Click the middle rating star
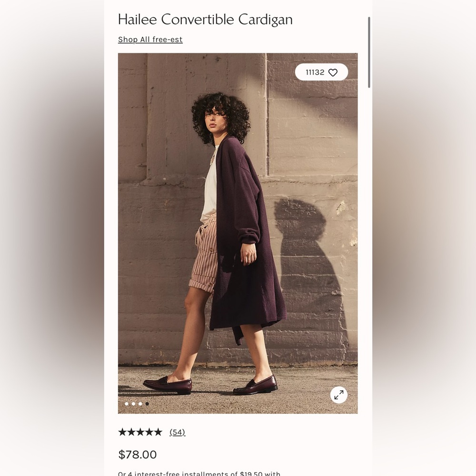The height and width of the screenshot is (476, 476). click(x=140, y=432)
